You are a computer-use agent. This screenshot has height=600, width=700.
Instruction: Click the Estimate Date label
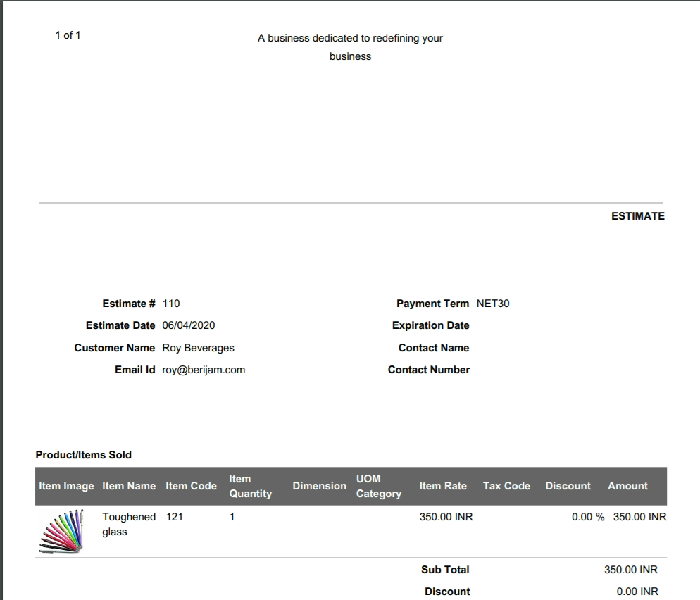[120, 325]
